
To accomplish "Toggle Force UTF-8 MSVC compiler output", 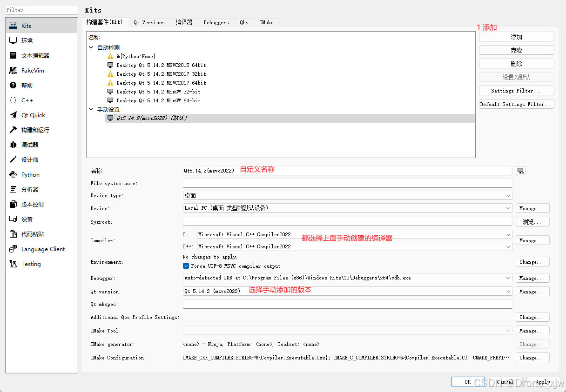I will pos(186,266).
